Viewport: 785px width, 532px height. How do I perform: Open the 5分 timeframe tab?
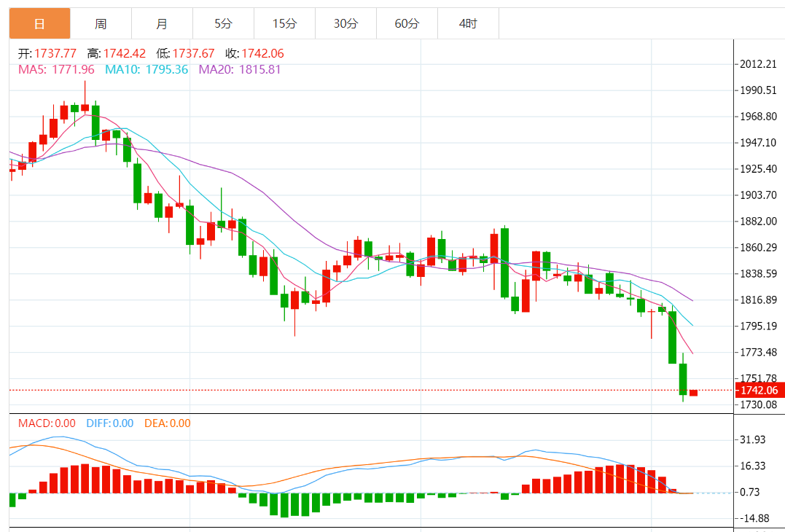coord(223,23)
